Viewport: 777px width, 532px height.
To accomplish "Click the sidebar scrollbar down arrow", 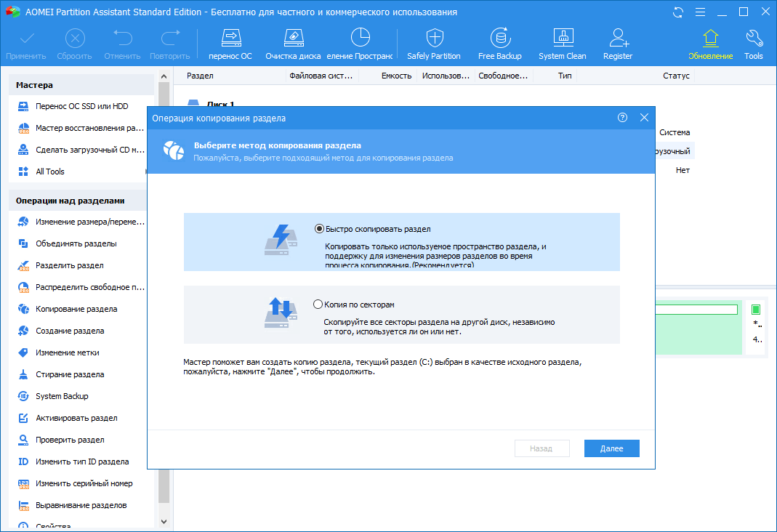I will point(164,522).
